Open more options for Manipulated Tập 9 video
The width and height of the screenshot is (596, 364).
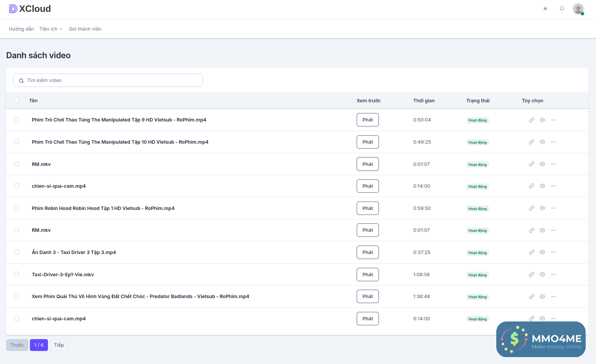[x=553, y=120]
